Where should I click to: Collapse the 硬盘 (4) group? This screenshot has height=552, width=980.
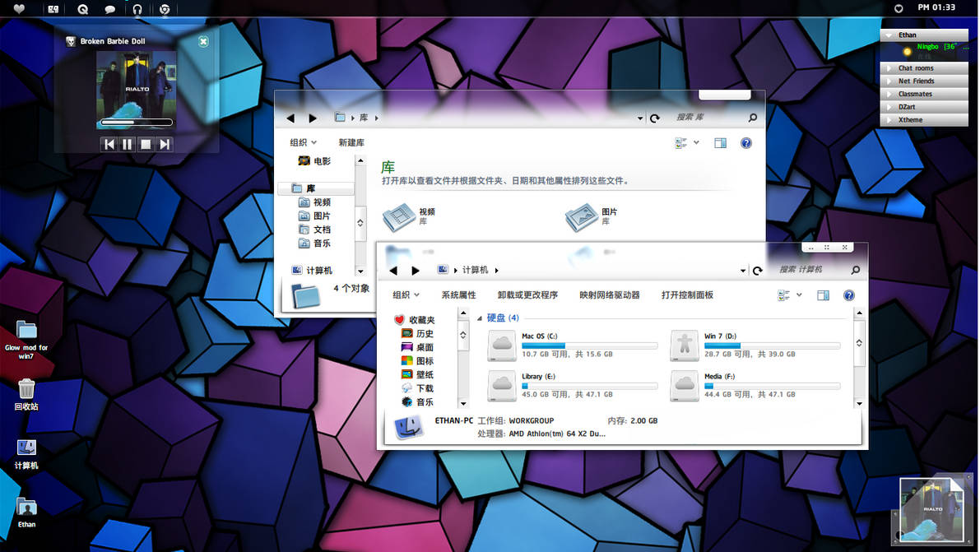point(481,318)
